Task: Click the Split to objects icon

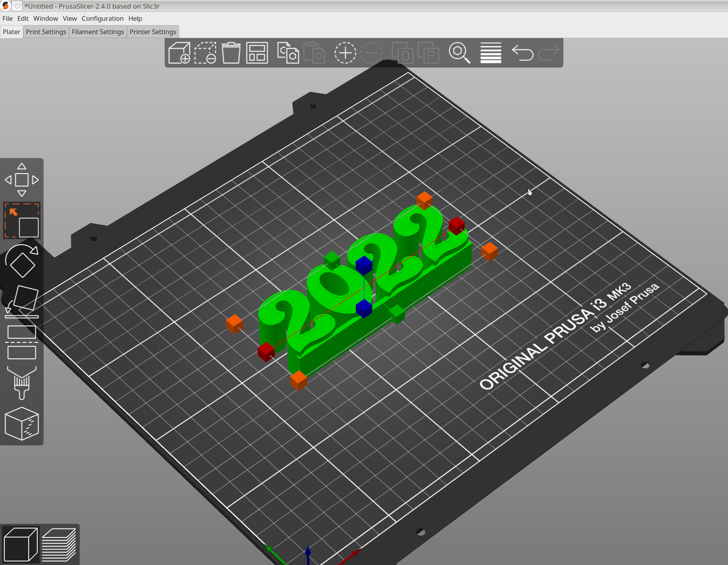Action: point(402,53)
